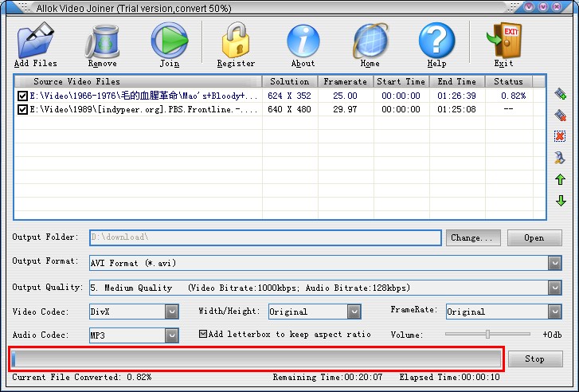
Task: Open the Video Codec DivX dropdown
Action: tap(172, 312)
